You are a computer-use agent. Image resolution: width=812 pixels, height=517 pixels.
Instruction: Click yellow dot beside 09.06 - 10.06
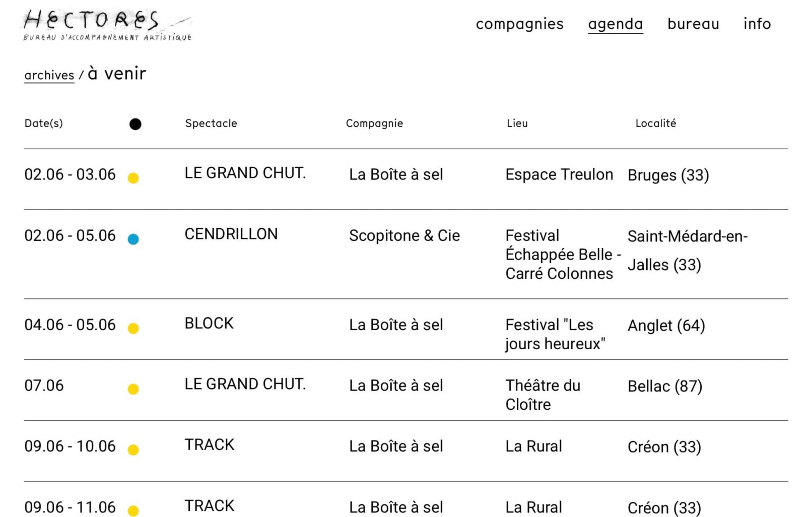click(x=133, y=449)
